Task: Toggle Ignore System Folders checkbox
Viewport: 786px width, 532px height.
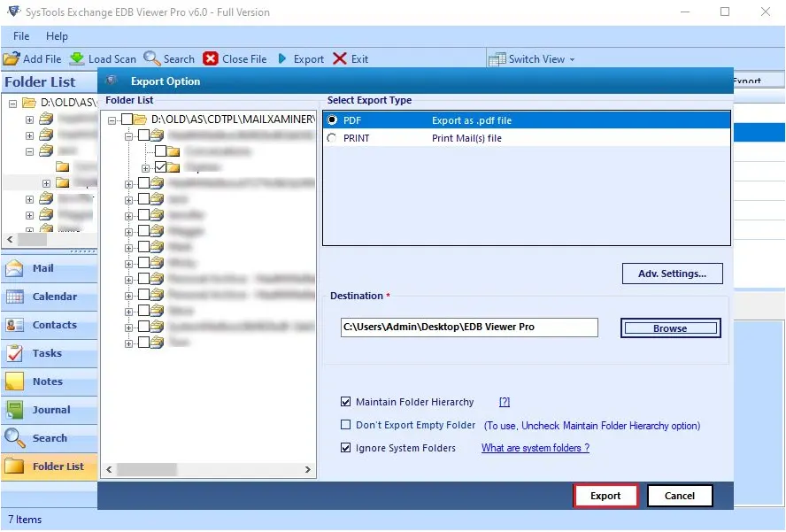Action: [x=345, y=448]
